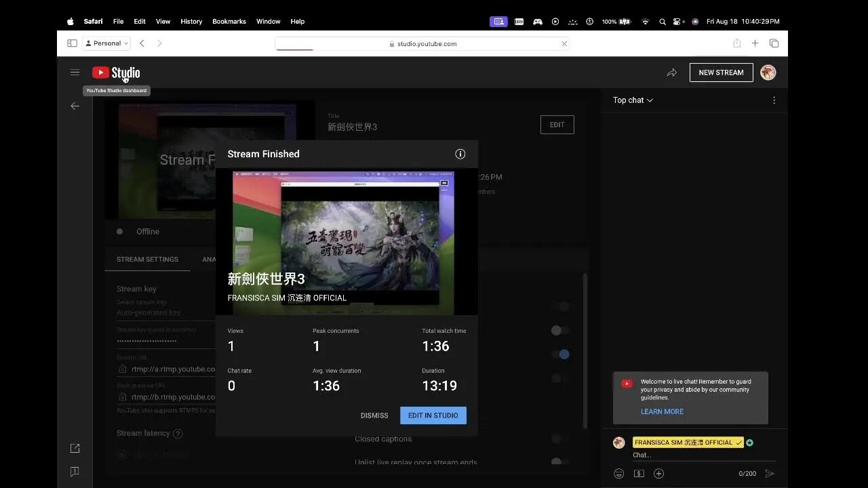Open the View menu
The height and width of the screenshot is (488, 868).
point(163,22)
